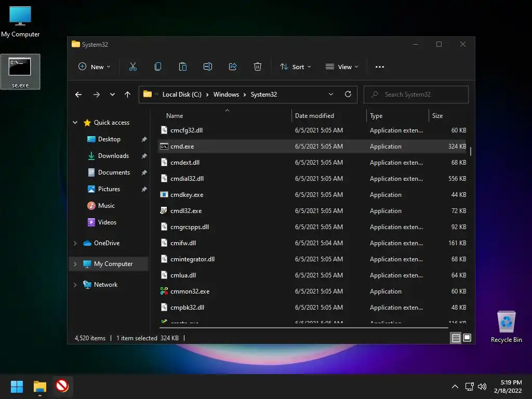Open the Sort dropdown menu
Viewport: 532px width, 399px height.
pyautogui.click(x=295, y=67)
